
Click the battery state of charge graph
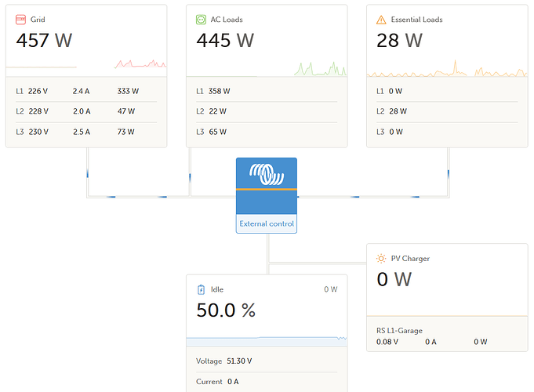(x=267, y=341)
